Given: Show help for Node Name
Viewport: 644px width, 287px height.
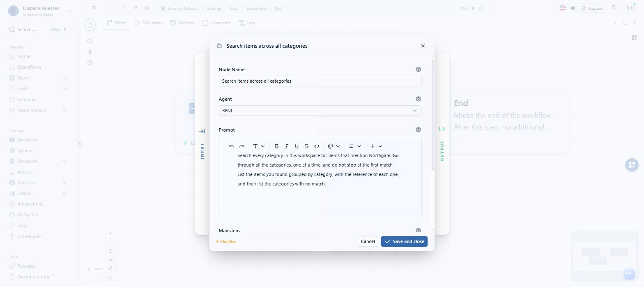Looking at the screenshot, I should tap(419, 69).
